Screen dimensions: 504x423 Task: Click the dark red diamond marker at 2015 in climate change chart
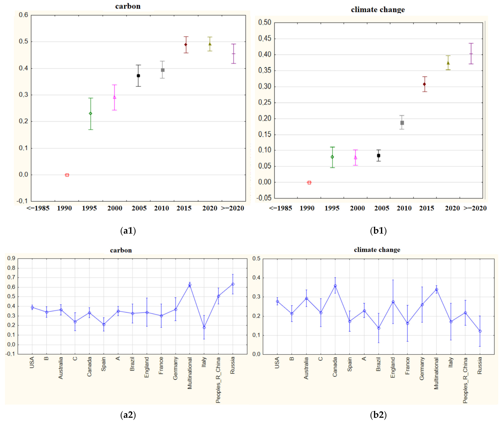[424, 84]
